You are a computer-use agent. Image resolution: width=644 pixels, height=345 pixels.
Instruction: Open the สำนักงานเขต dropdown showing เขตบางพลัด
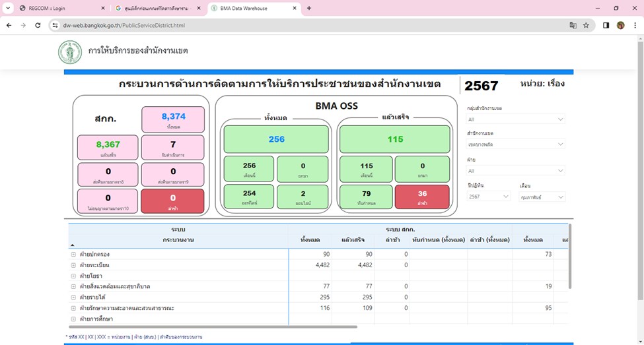point(515,144)
